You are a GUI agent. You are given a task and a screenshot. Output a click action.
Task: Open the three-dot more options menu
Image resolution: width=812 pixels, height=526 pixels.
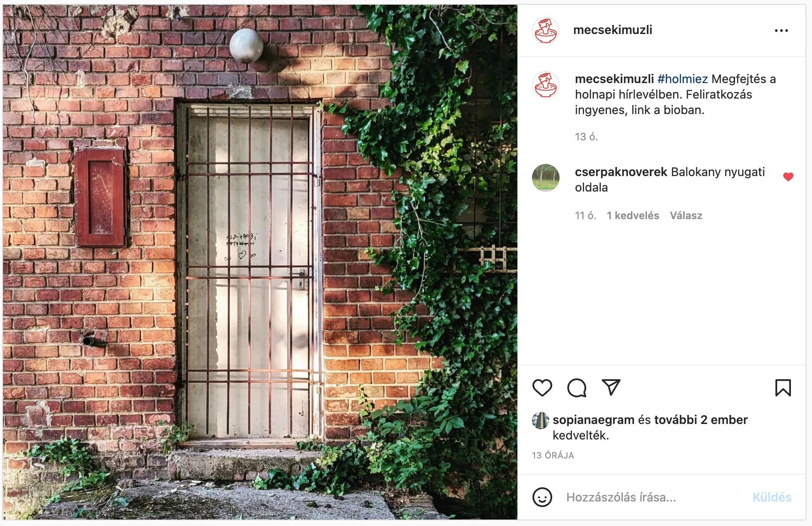click(781, 31)
